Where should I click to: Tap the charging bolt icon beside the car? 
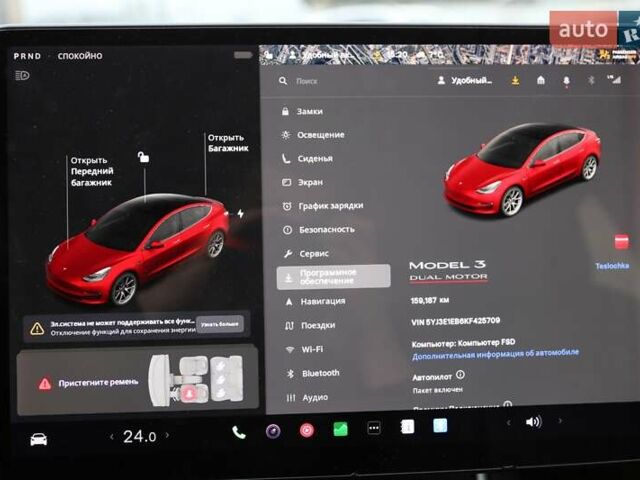[240, 213]
